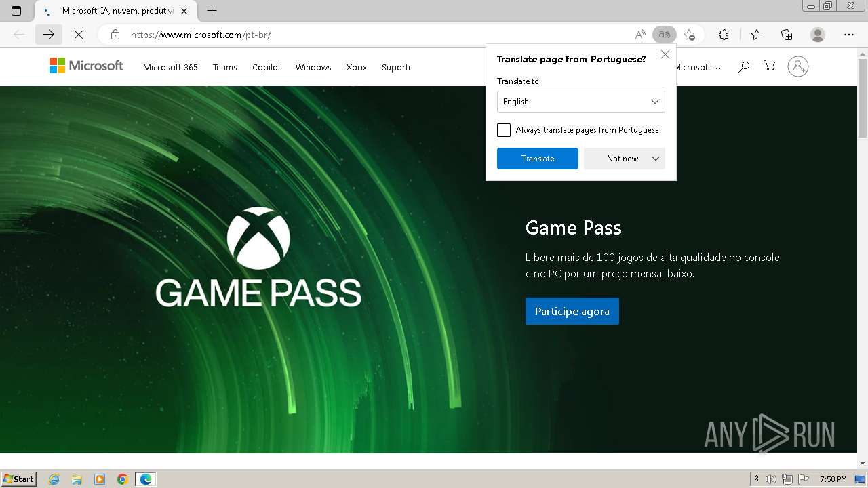Check Always translate pages from Portuguese
Viewport: 868px width, 488px height.
coord(504,130)
